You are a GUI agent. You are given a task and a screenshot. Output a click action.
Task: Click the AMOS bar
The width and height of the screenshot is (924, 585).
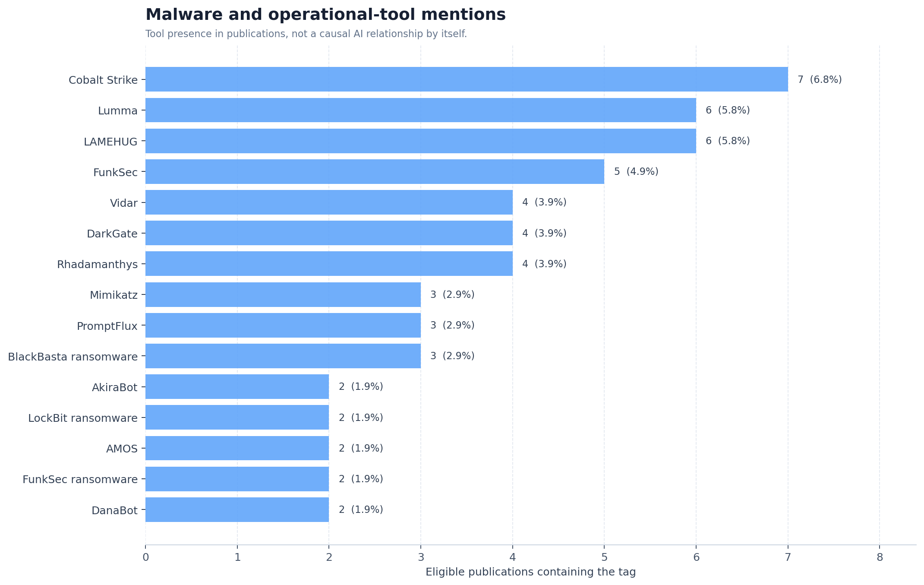click(x=237, y=448)
